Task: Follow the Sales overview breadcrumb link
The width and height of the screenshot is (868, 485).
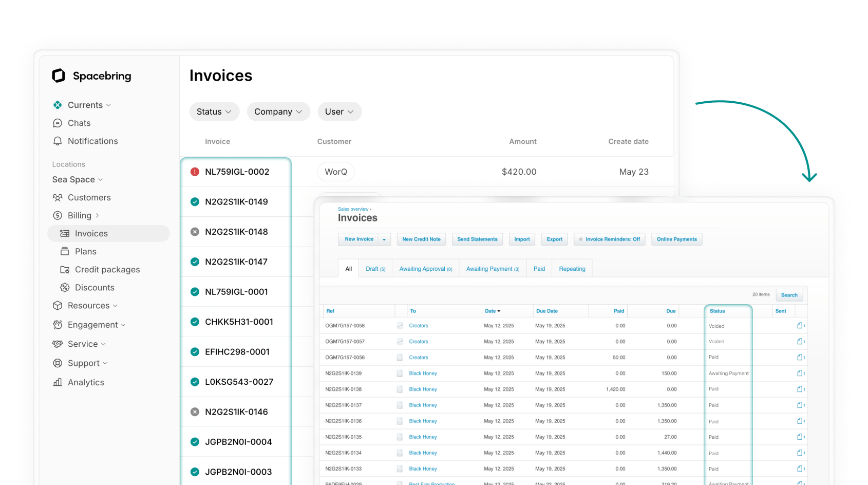Action: pyautogui.click(x=353, y=209)
